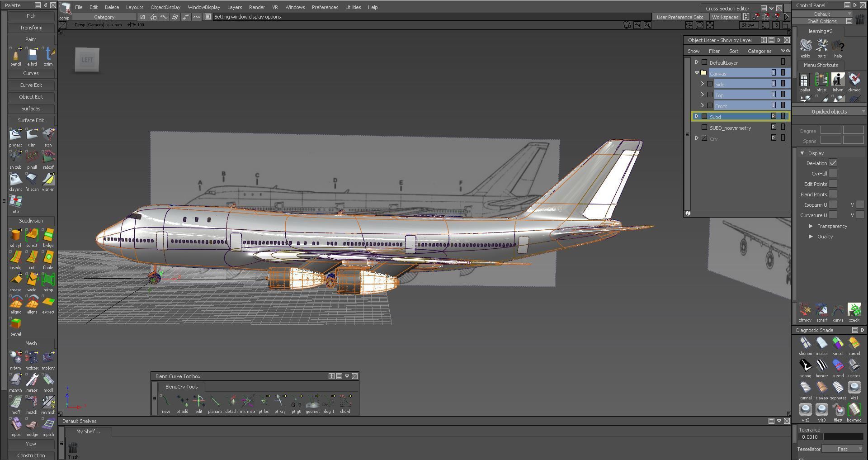
Task: Open the Layers menu
Action: 234,7
